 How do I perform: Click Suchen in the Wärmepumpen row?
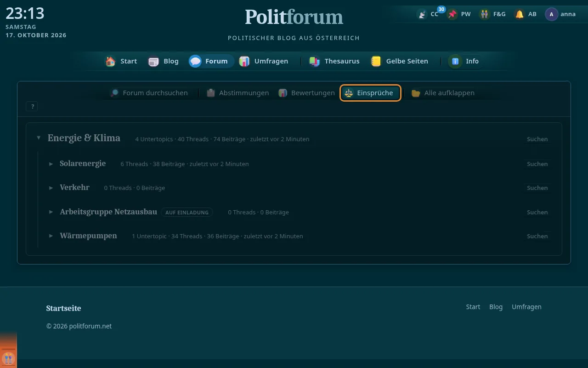coord(537,236)
